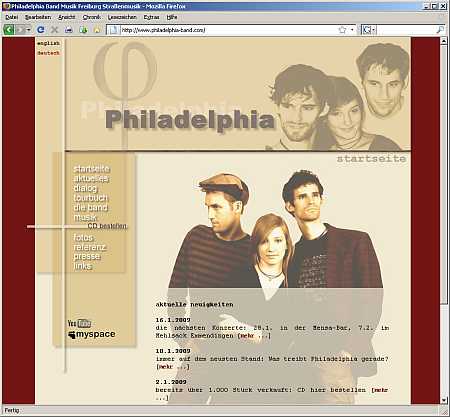Open mehr link under 2.1.2009 news
This screenshot has width=450, height=417.
click(380, 390)
